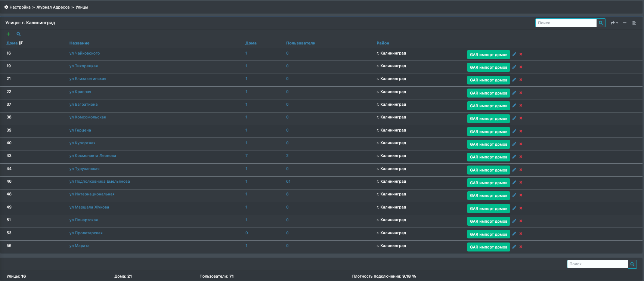The height and width of the screenshot is (281, 644).
Task: Sort by first Дома column header
Action: tap(15, 43)
